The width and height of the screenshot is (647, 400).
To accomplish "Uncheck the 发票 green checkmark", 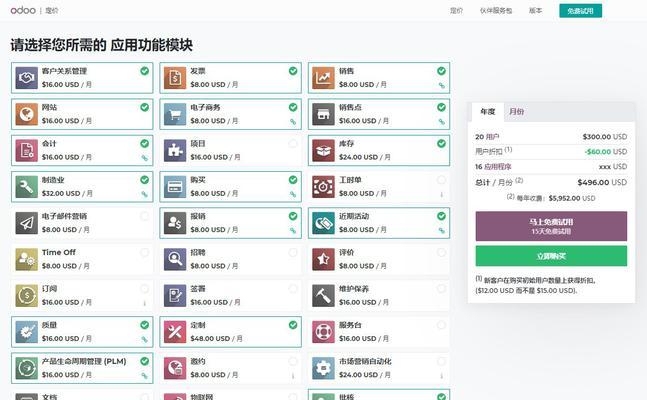I will pos(293,71).
